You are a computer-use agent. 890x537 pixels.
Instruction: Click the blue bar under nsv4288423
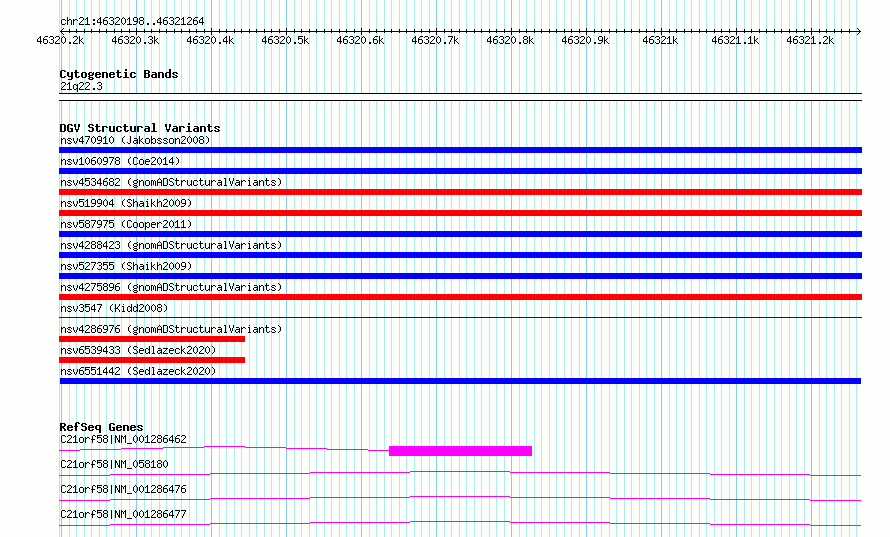pyautogui.click(x=460, y=255)
